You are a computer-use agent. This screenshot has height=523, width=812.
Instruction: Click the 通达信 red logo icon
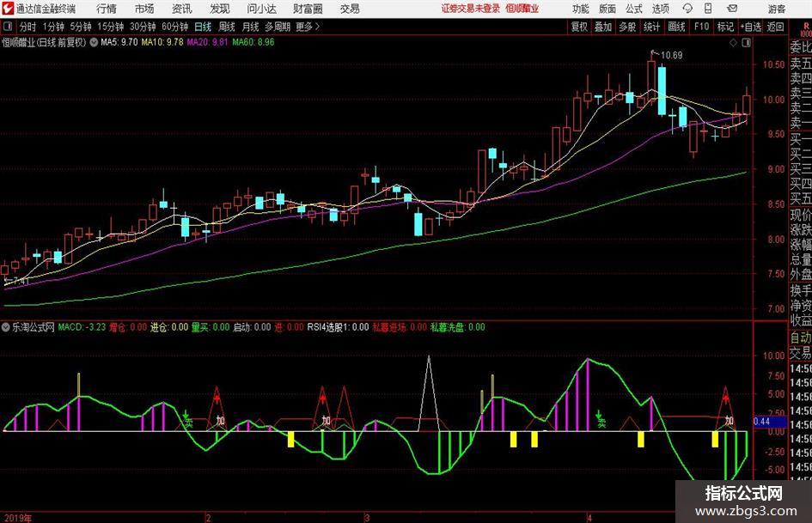click(x=8, y=9)
